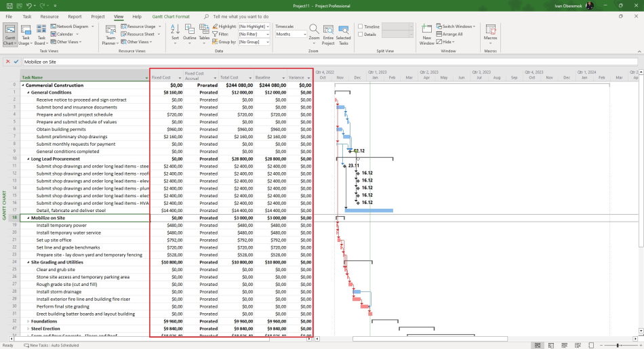Viewport: 644px width, 349px height.
Task: Click the Undo arrow icon
Action: (x=29, y=5)
